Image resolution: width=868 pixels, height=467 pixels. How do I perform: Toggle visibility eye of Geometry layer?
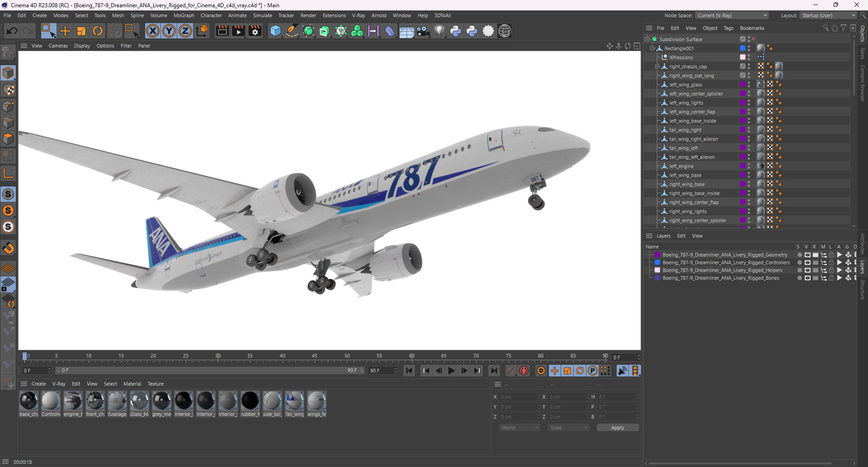tap(807, 255)
